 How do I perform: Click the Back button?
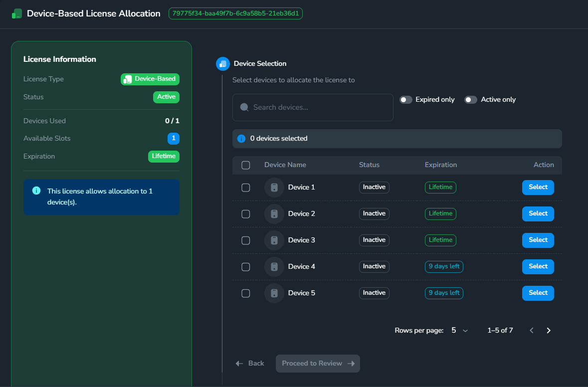click(x=250, y=364)
